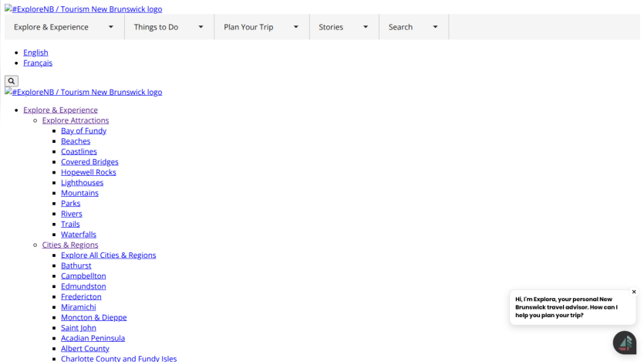Image resolution: width=644 pixels, height=362 pixels.
Task: Select the English language link
Action: click(35, 52)
